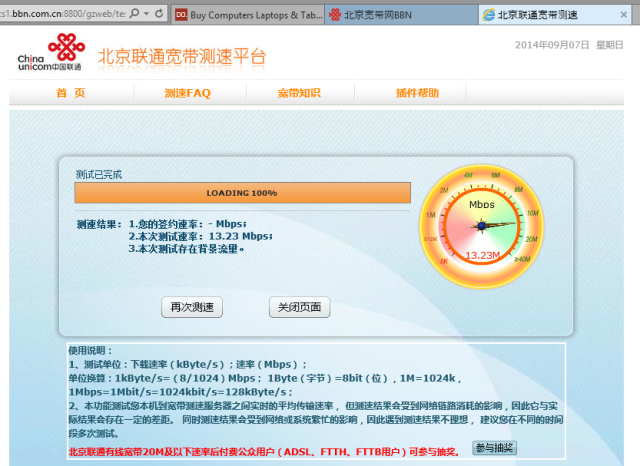Click the 使用说明 heading
Screen dimensions: 640x466
coord(90,351)
